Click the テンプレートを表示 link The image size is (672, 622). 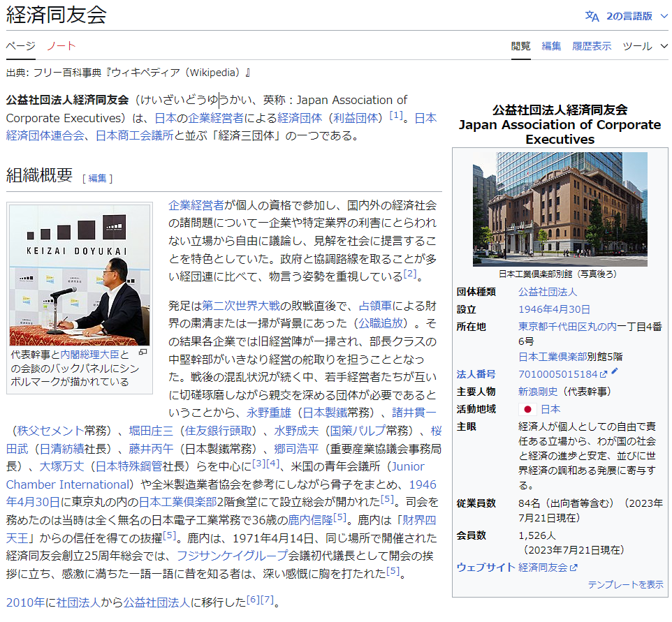tap(625, 584)
